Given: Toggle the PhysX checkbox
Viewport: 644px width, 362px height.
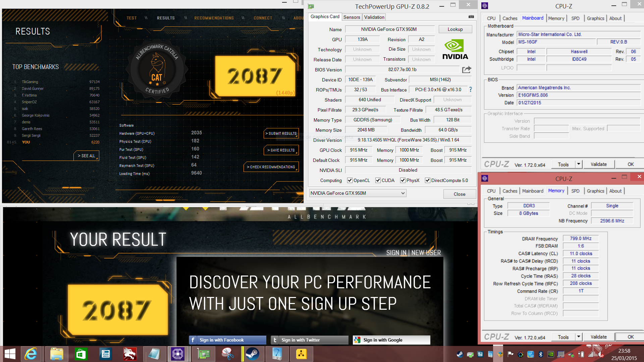Looking at the screenshot, I should 403,180.
